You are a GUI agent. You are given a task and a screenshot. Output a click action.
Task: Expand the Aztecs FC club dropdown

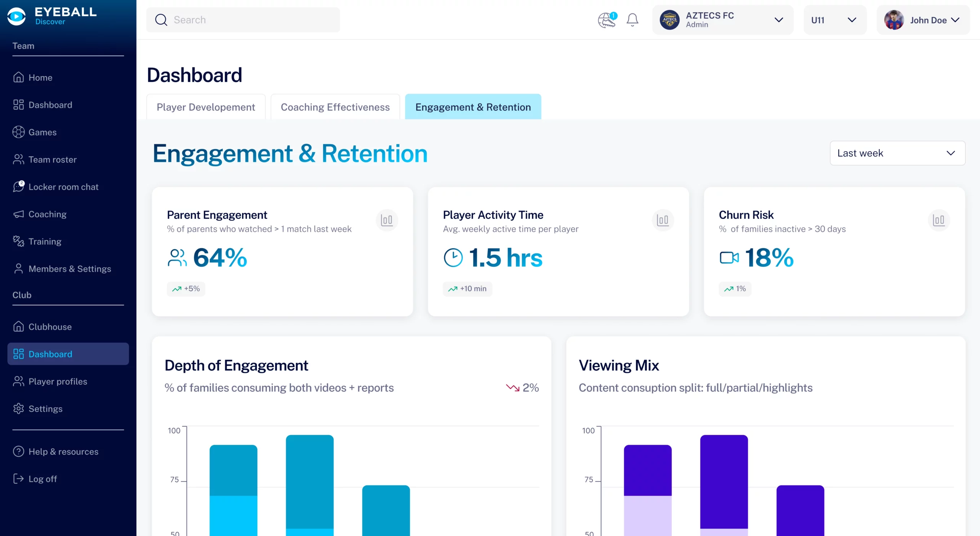click(722, 20)
